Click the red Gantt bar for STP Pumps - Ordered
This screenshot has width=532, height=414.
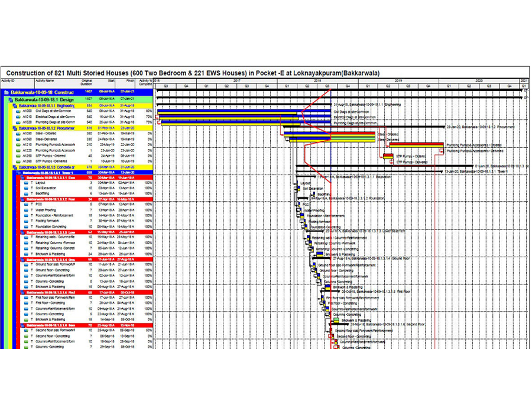coord(388,156)
